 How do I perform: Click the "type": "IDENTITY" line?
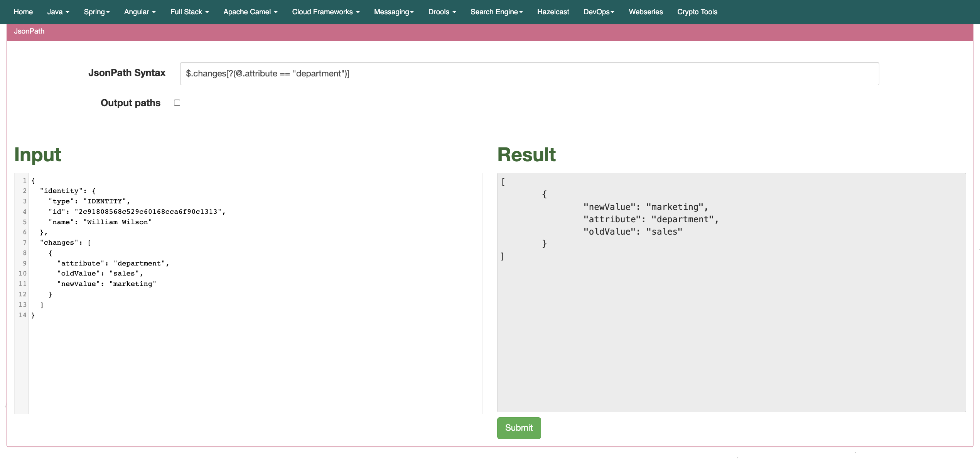(x=89, y=201)
